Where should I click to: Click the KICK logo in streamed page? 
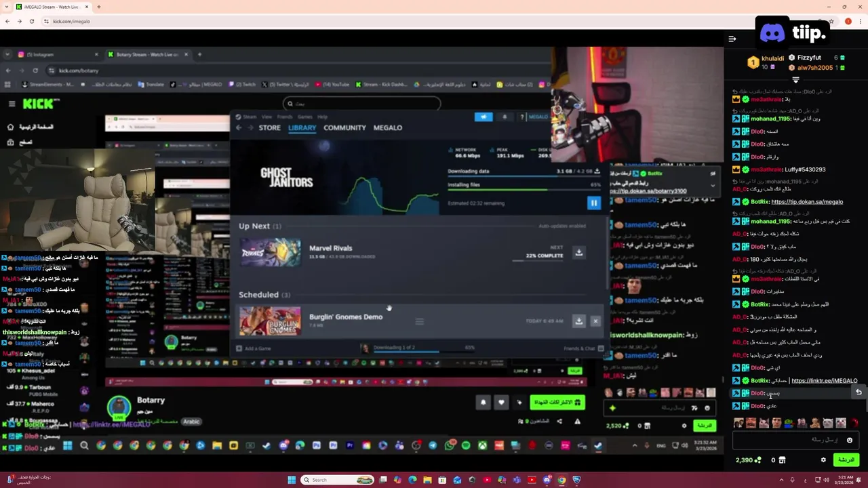(x=41, y=104)
